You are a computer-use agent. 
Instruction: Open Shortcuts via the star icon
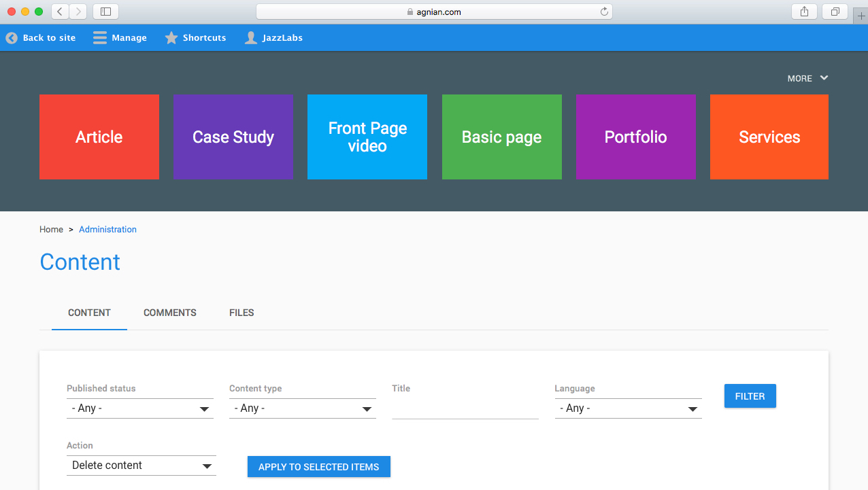coord(171,37)
